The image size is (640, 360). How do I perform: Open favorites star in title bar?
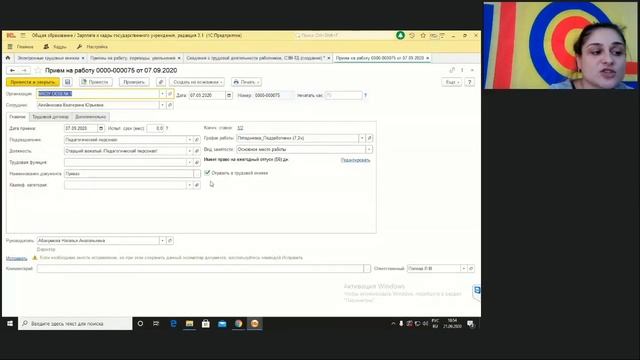pos(423,36)
